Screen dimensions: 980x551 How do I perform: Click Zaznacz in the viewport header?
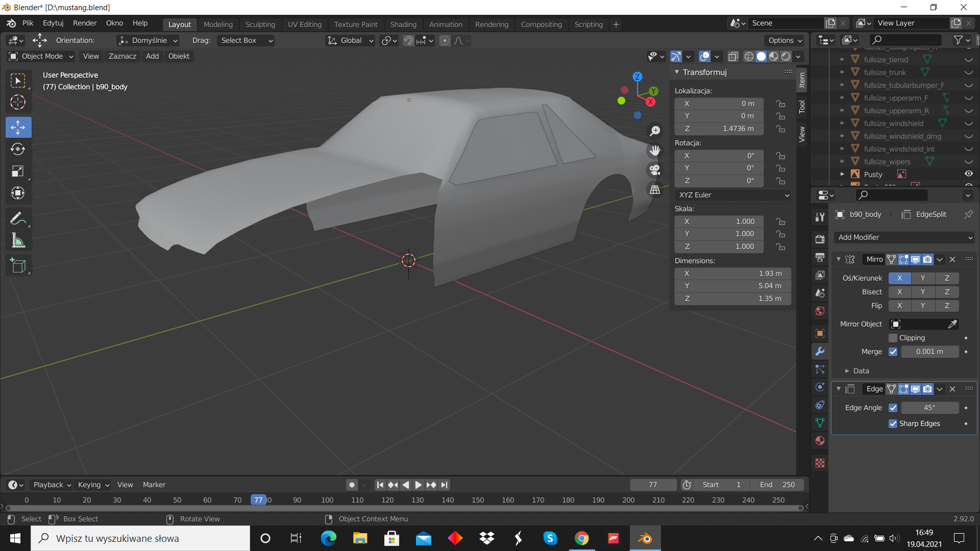[122, 56]
